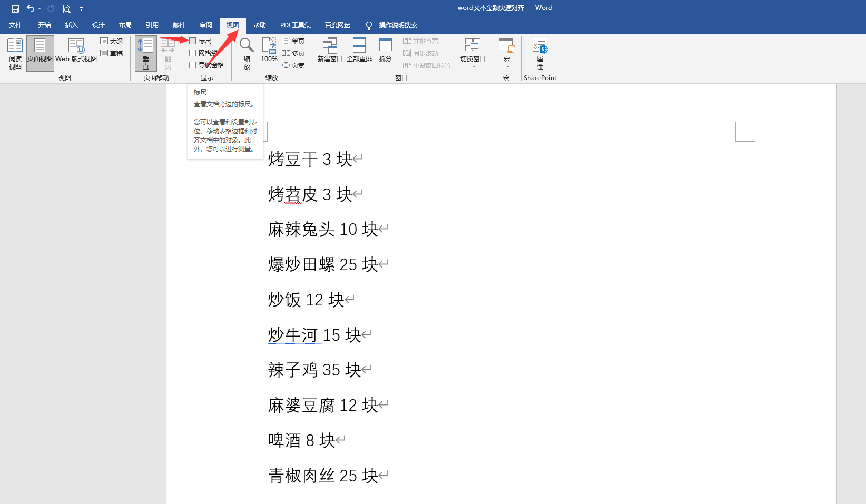The width and height of the screenshot is (866, 504).
Task: Switch to the 引用 (References) tab
Action: click(x=152, y=25)
